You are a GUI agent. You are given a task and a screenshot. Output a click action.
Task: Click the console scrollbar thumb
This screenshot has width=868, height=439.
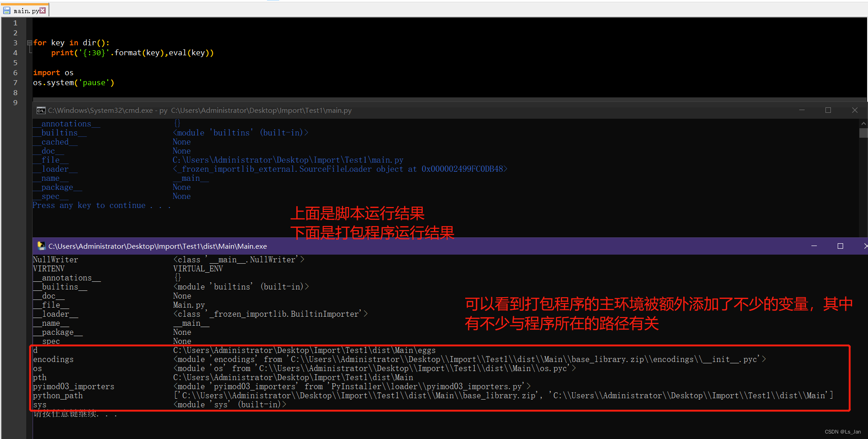tap(863, 133)
